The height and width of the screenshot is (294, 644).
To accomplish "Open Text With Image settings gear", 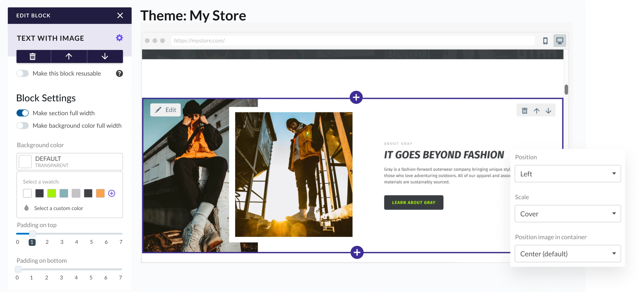I will tap(119, 38).
